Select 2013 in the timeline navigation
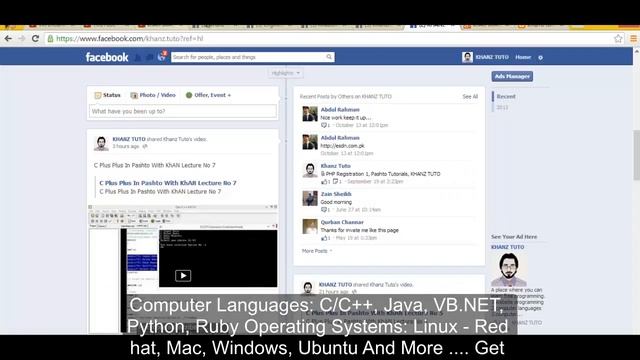Image resolution: width=640 pixels, height=360 pixels. 502,108
